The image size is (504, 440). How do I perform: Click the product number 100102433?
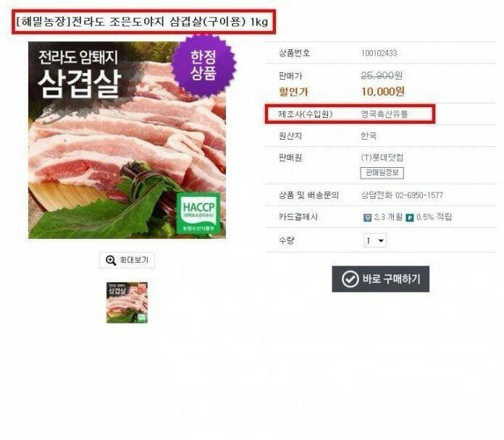click(x=379, y=53)
